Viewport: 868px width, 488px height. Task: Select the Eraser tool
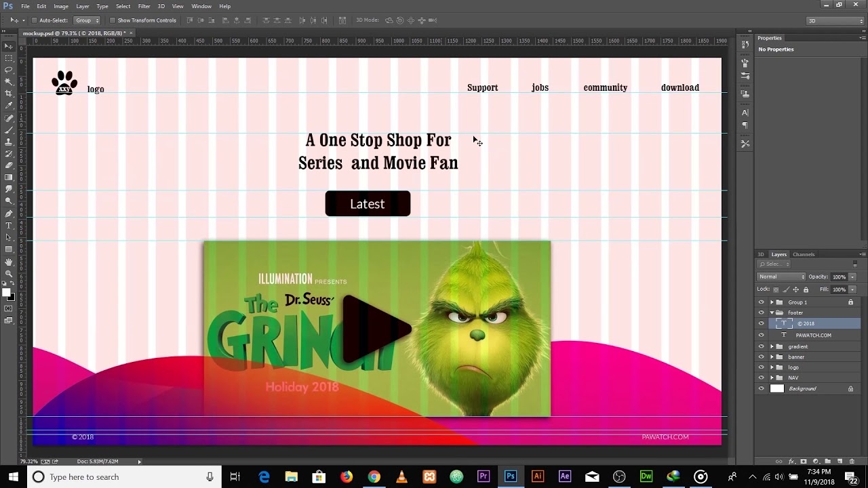8,165
